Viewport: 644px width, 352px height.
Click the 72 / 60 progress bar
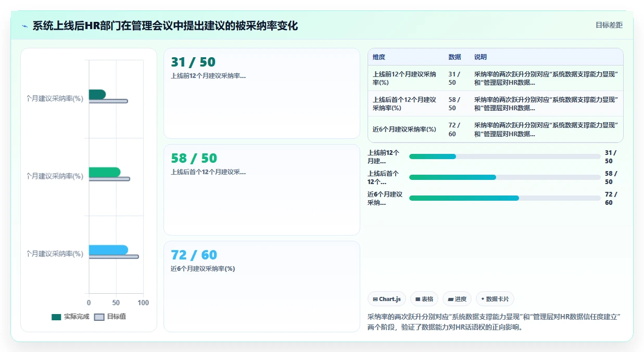click(504, 198)
